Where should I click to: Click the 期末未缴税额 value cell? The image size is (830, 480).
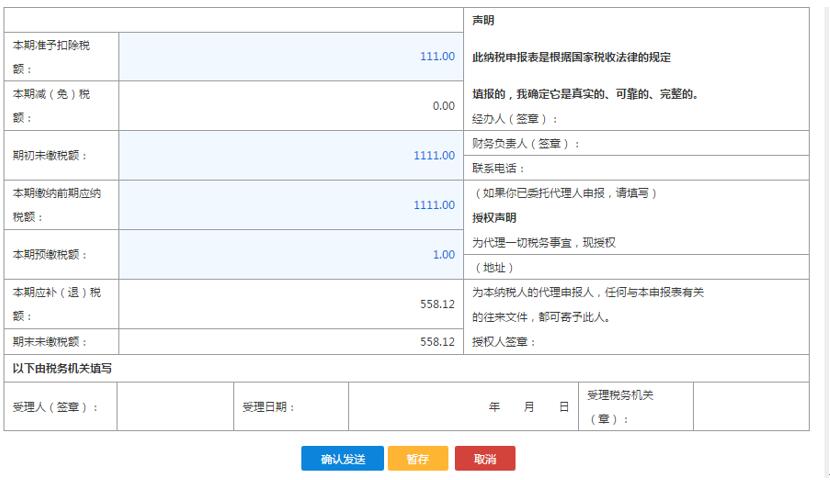click(x=290, y=342)
